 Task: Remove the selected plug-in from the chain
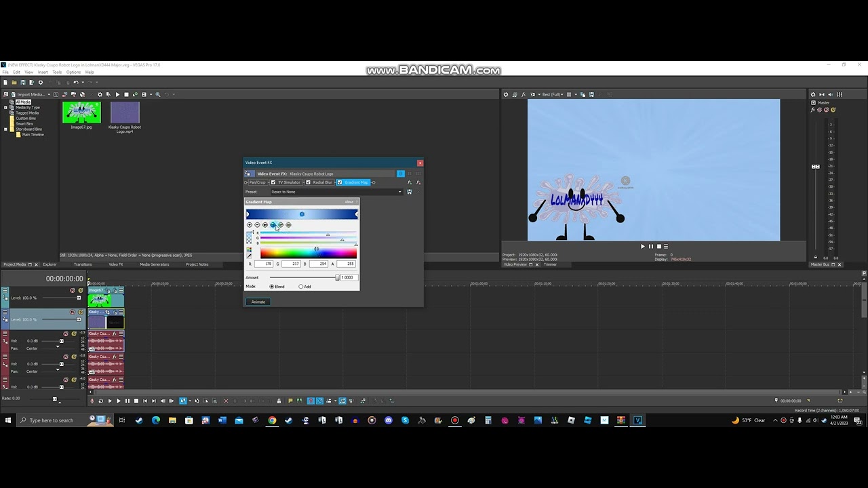click(x=418, y=182)
